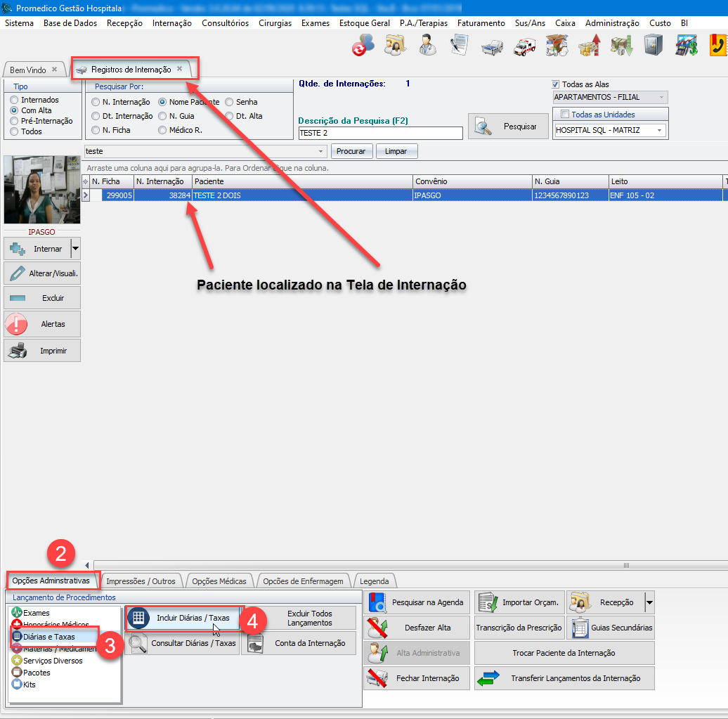Click the hospital bed toolbar icon
Image resolution: width=728 pixels, height=719 pixels.
point(491,46)
